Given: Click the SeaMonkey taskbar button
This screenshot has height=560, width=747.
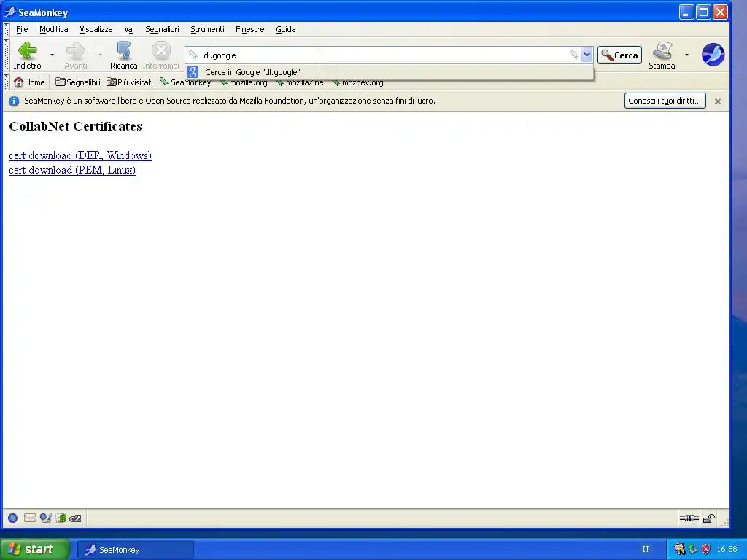Looking at the screenshot, I should coord(135,550).
